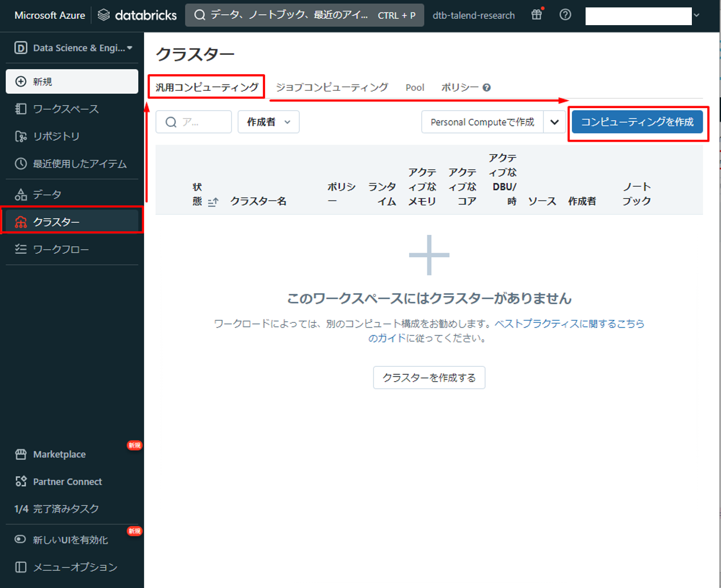The height and width of the screenshot is (588, 721).
Task: Open the help question mark icon
Action: coord(565,15)
